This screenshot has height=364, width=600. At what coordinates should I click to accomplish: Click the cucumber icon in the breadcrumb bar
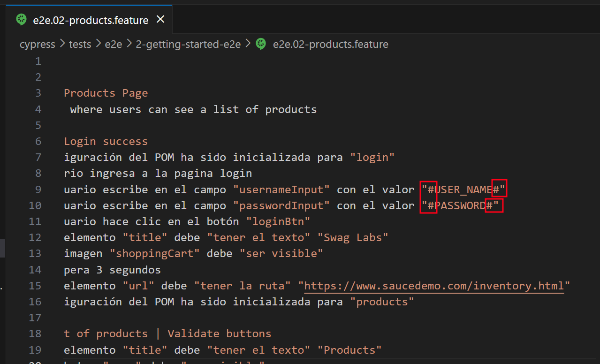pos(261,45)
